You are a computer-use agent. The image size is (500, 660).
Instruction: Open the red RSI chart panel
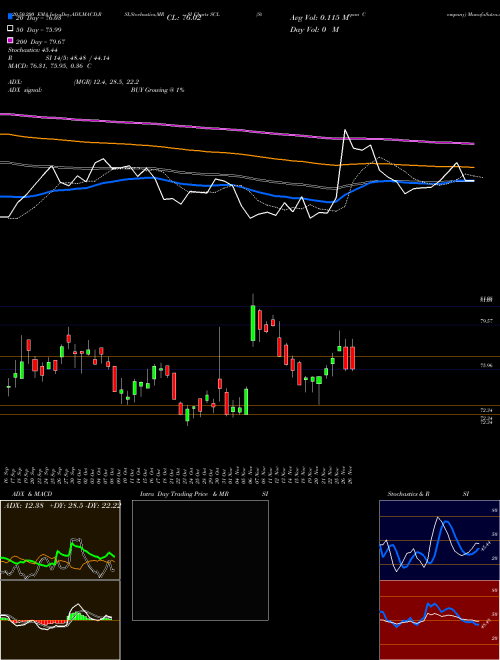pyautogui.click(x=439, y=620)
